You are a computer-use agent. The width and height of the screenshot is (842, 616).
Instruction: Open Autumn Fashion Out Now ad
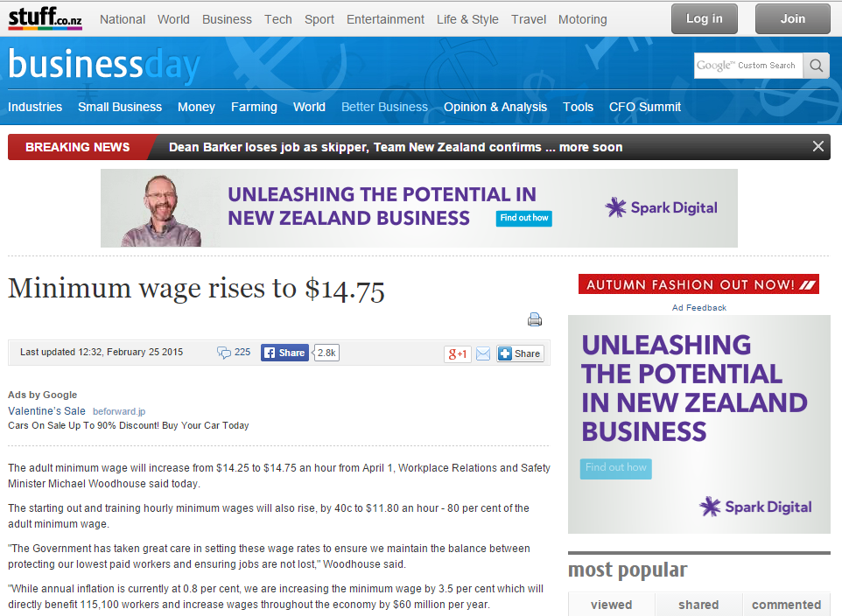pos(698,284)
